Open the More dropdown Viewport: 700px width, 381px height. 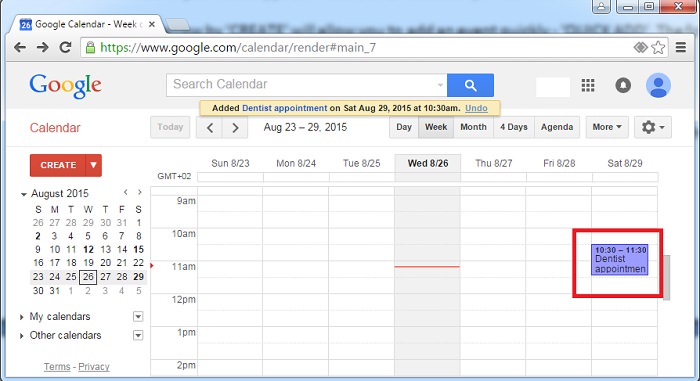607,127
